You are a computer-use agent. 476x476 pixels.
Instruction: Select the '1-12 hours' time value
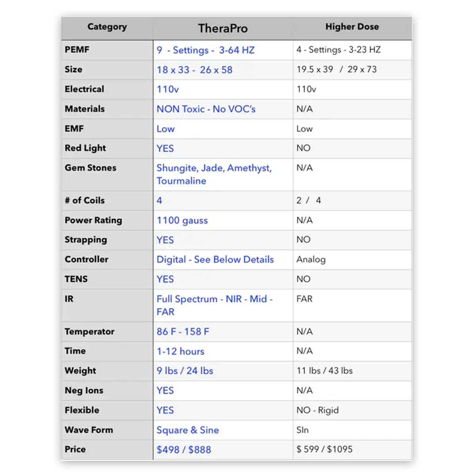[180, 351]
